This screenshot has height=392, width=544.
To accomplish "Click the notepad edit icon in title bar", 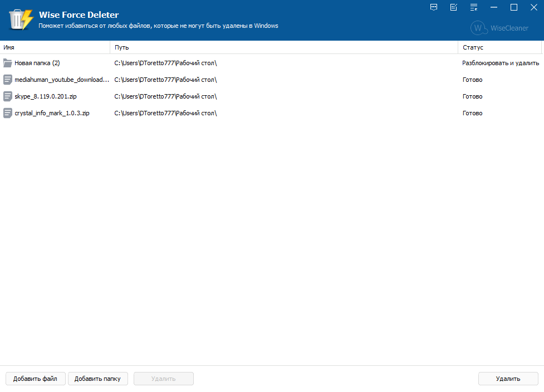I will coord(453,7).
